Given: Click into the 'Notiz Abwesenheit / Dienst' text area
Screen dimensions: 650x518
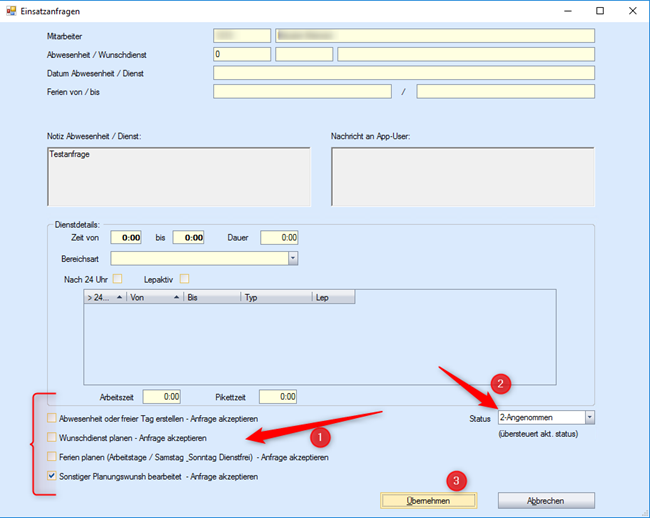Looking at the screenshot, I should click(177, 176).
